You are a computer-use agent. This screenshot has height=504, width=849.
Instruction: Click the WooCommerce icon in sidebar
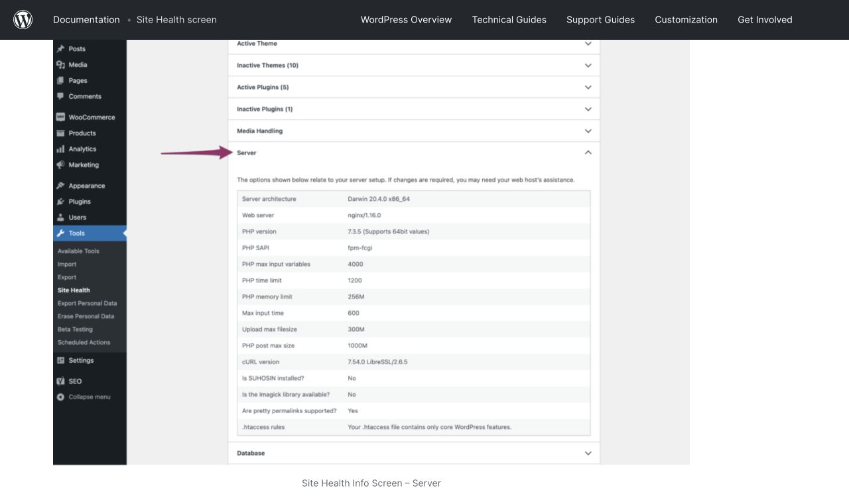tap(60, 117)
